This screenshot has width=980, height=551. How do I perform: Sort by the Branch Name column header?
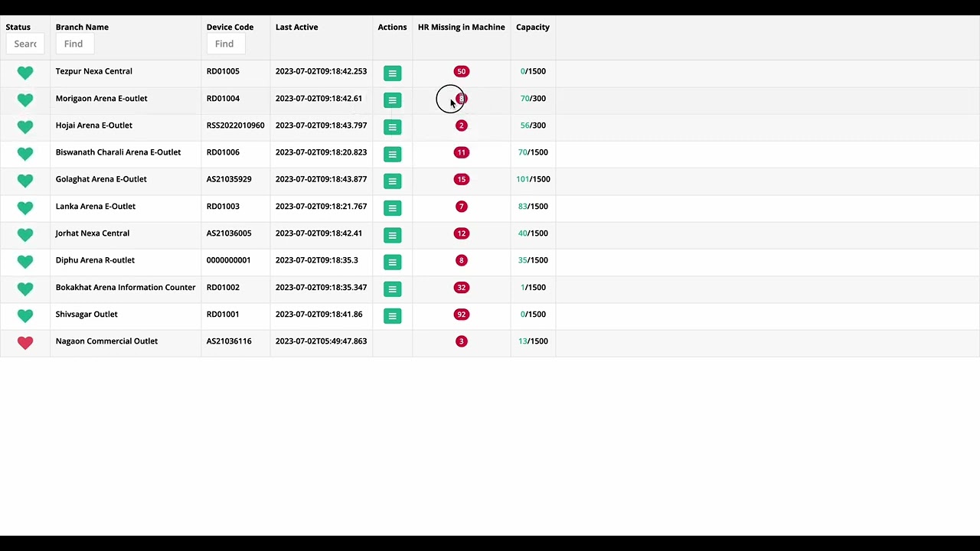tap(82, 27)
